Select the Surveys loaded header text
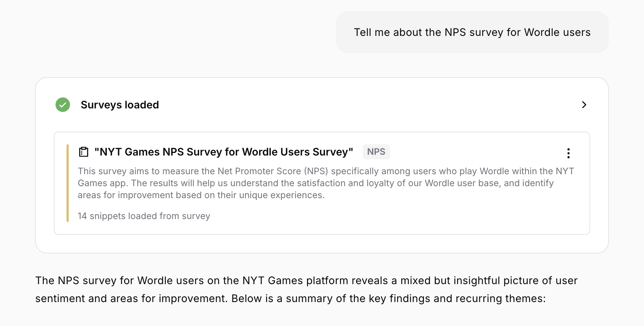 point(120,105)
